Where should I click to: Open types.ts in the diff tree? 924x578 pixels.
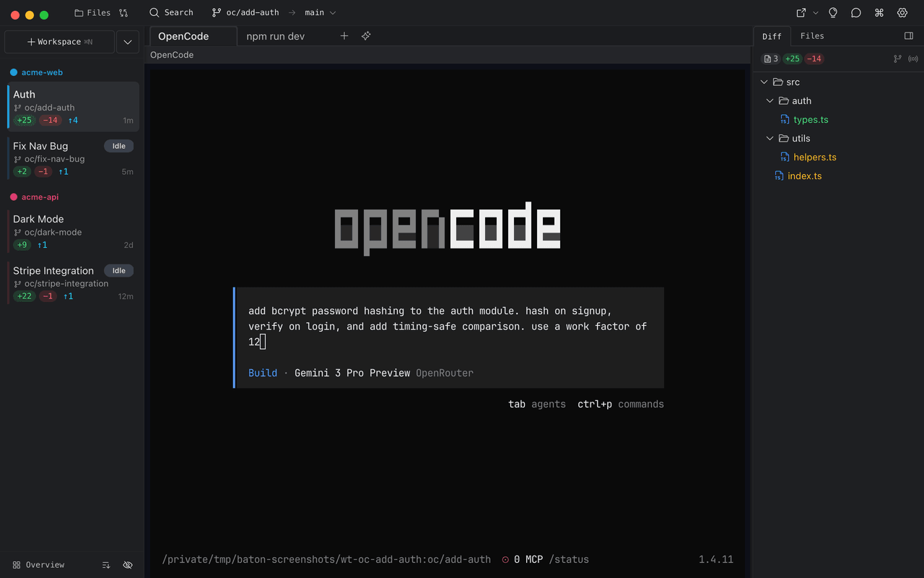tap(811, 120)
